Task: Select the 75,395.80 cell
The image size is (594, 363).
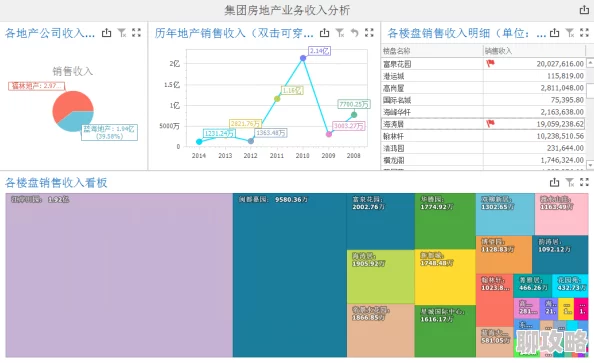Action: 535,100
